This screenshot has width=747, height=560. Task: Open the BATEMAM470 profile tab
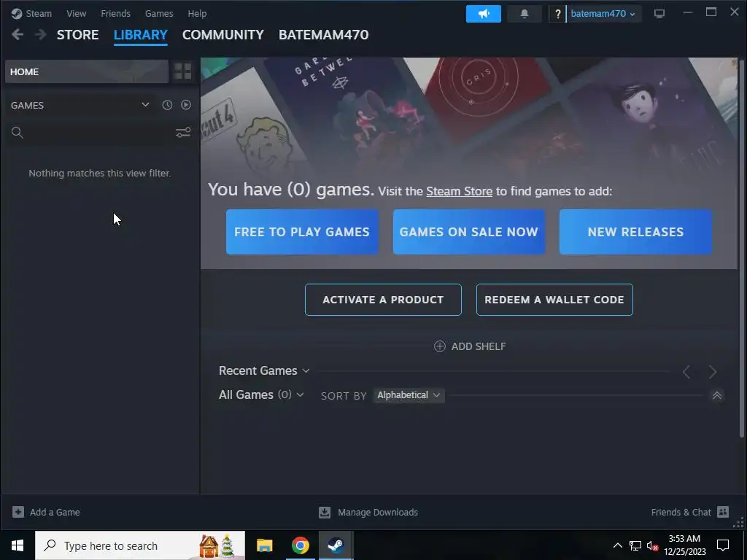pyautogui.click(x=323, y=35)
